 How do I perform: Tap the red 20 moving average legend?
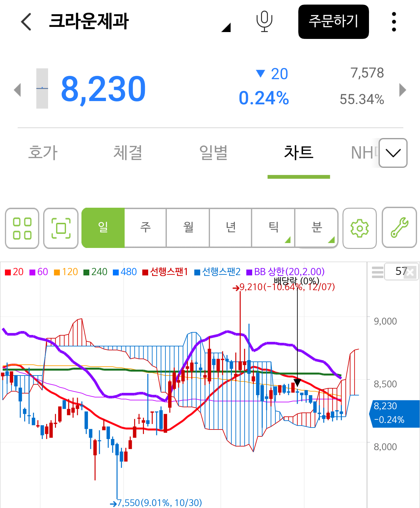click(x=14, y=272)
